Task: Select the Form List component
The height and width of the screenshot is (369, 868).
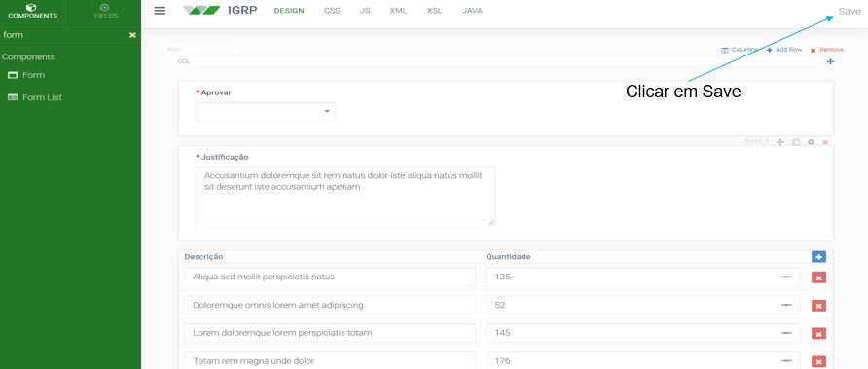Action: 34,97
